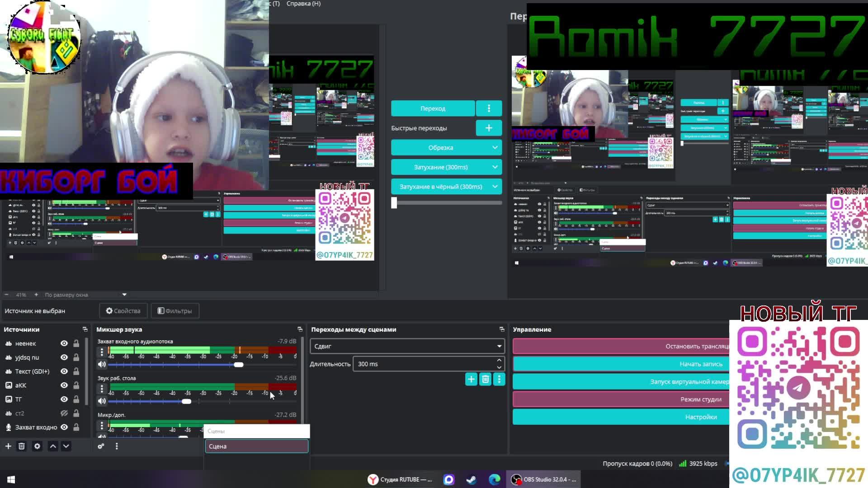Image resolution: width=868 pixels, height=488 pixels.
Task: Move source down with arrow icon
Action: click(x=66, y=446)
